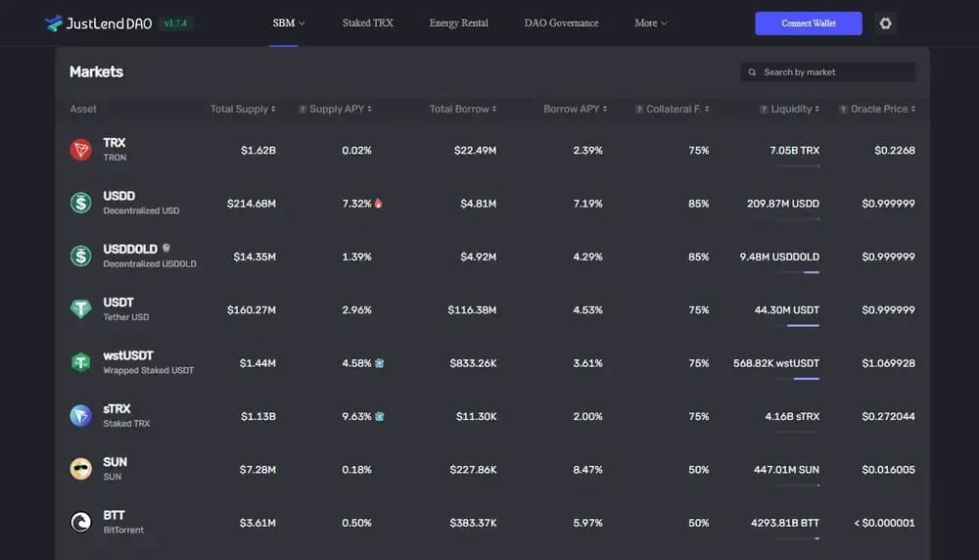Open the USDD market name link

point(118,196)
